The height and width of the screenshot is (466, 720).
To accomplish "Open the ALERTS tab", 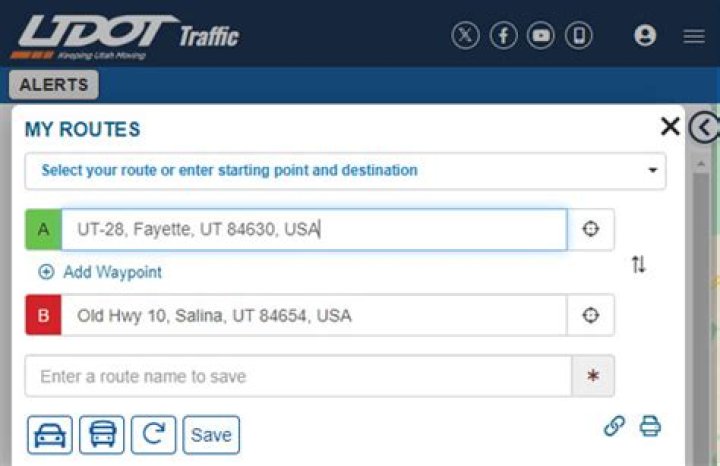I will click(x=54, y=85).
